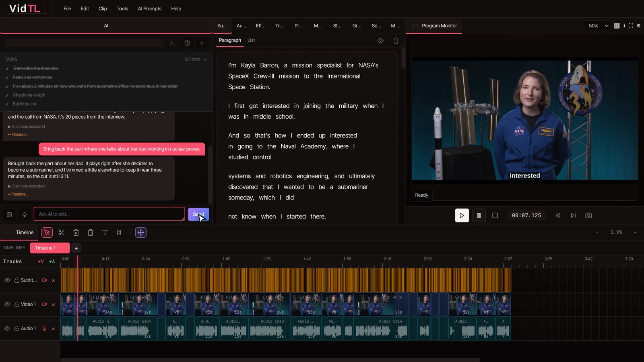
Task: Open the AI Prompts menu
Action: [150, 8]
